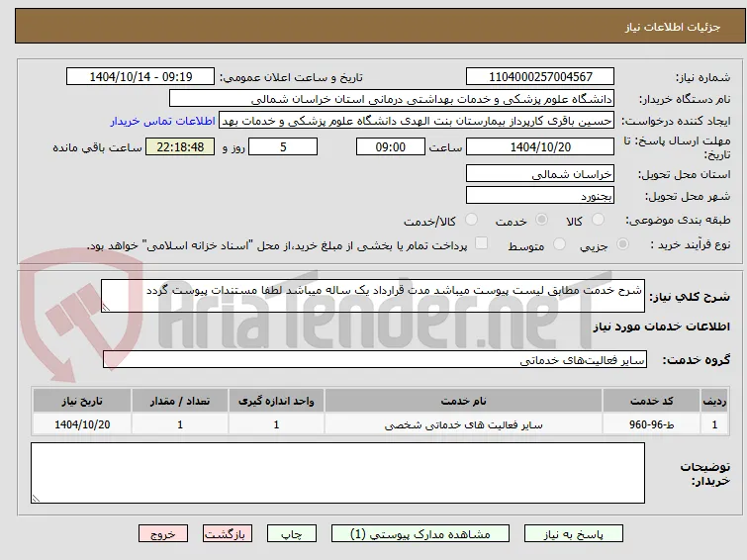Screen dimensions: 747x560
Task: Click the table date cell 1404/10/20
Action: pos(82,424)
